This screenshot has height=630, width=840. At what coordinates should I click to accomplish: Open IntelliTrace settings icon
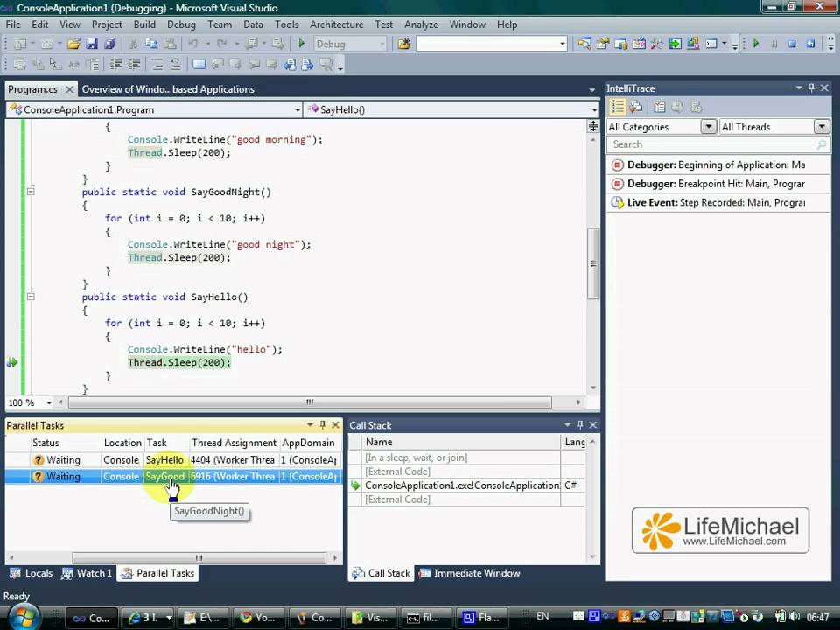pyautogui.click(x=660, y=107)
